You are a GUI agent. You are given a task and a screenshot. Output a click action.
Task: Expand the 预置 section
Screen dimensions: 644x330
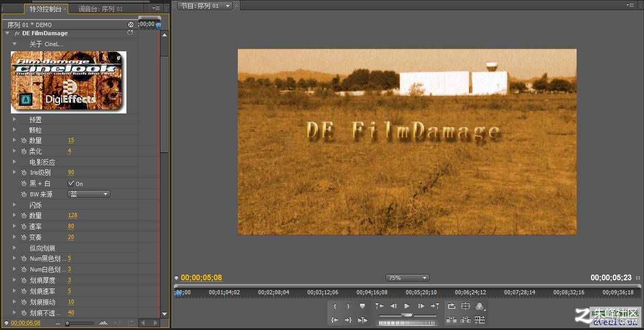[15, 120]
